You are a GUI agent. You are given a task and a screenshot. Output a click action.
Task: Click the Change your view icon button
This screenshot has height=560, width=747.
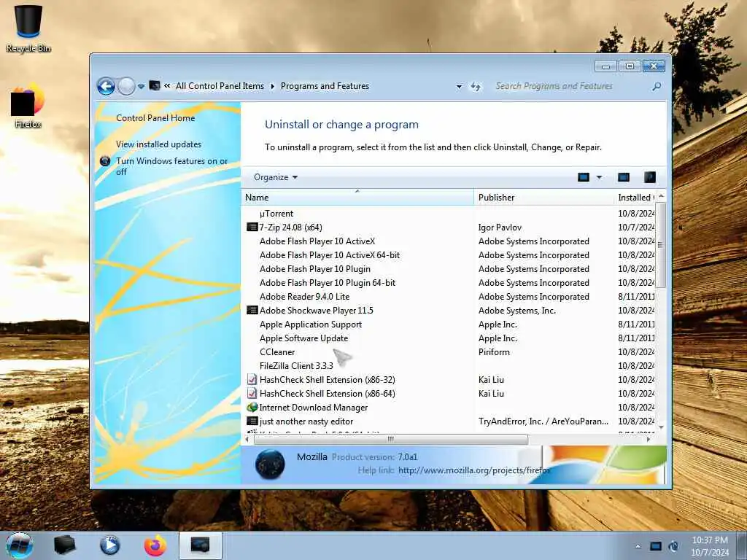(x=584, y=177)
